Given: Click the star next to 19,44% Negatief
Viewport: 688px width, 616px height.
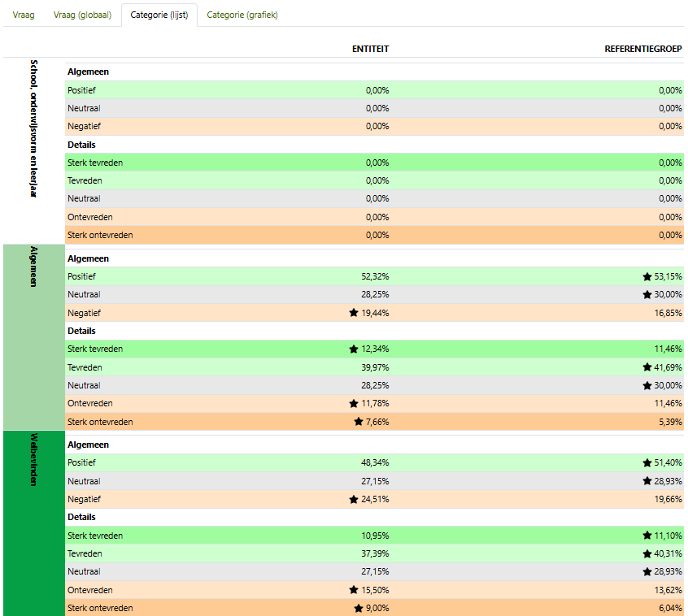Looking at the screenshot, I should pos(354,313).
